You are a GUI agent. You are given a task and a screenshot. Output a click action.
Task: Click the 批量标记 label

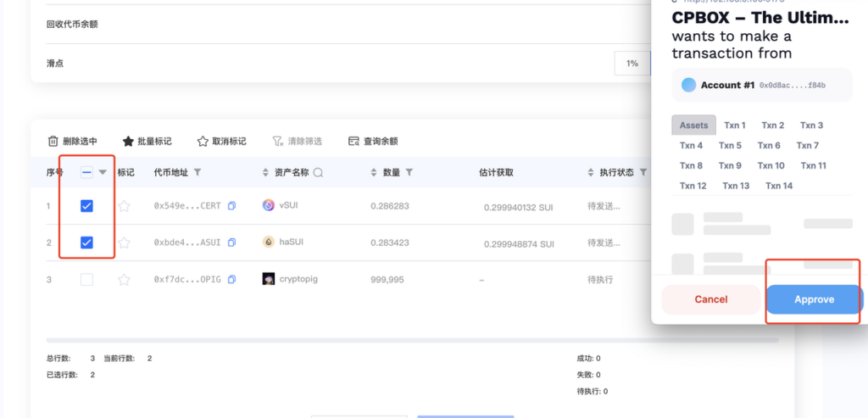coord(154,142)
